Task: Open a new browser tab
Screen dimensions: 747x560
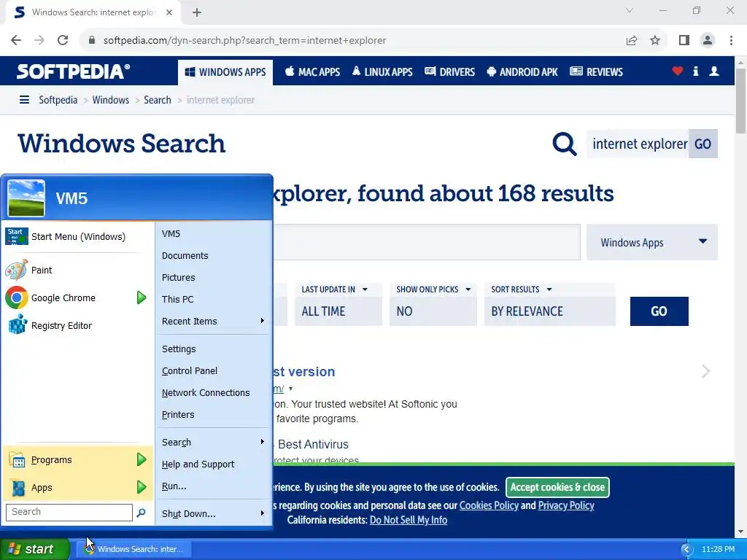Action: click(197, 12)
